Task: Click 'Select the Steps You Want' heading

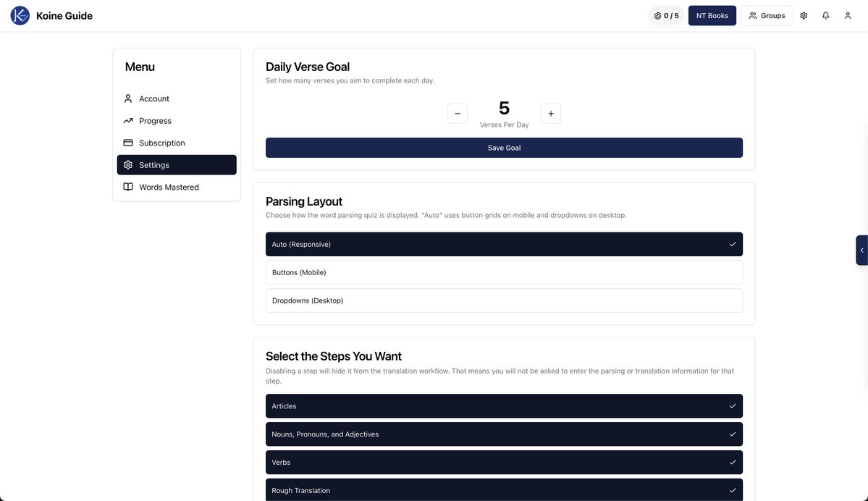Action: (333, 356)
